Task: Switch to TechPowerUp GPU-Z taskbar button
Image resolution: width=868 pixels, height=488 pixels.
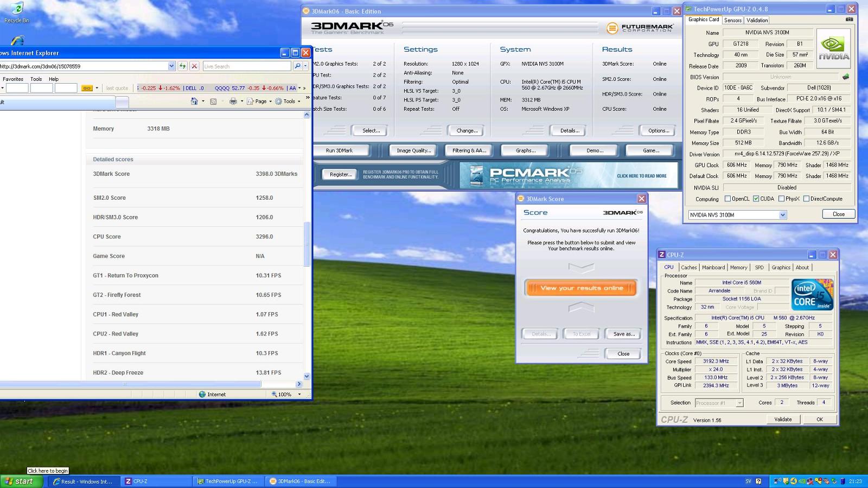Action: point(229,481)
